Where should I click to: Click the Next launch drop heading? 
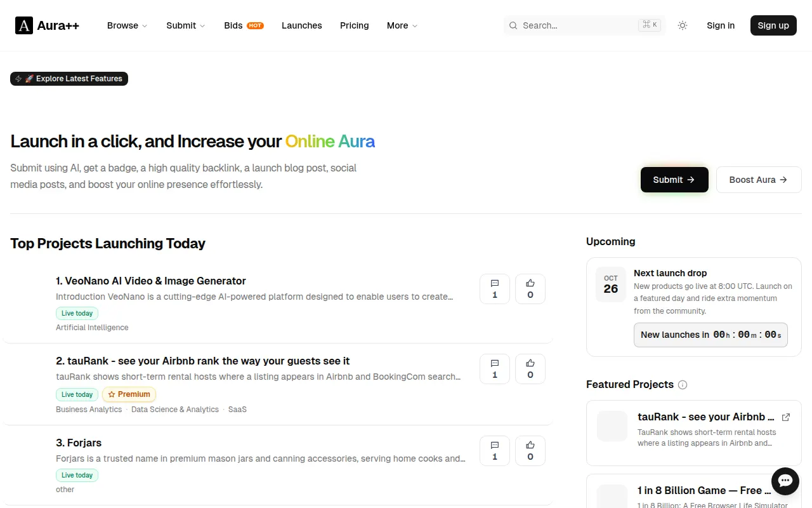point(670,273)
